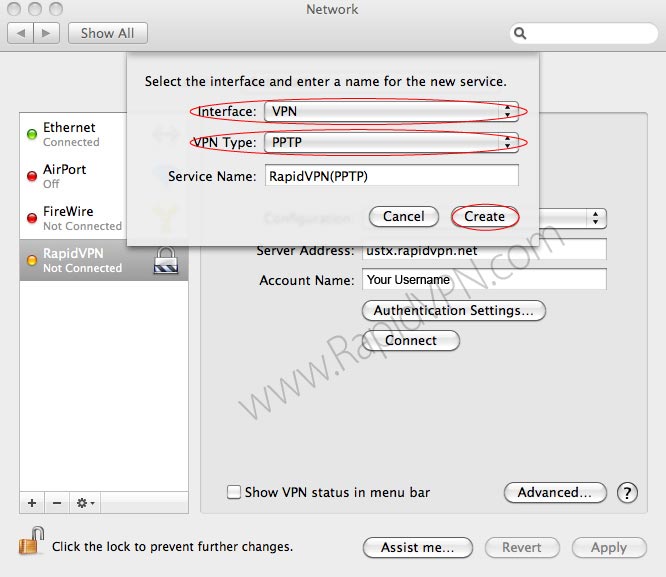Open Advanced settings
This screenshot has height=577, width=666.
pos(555,492)
